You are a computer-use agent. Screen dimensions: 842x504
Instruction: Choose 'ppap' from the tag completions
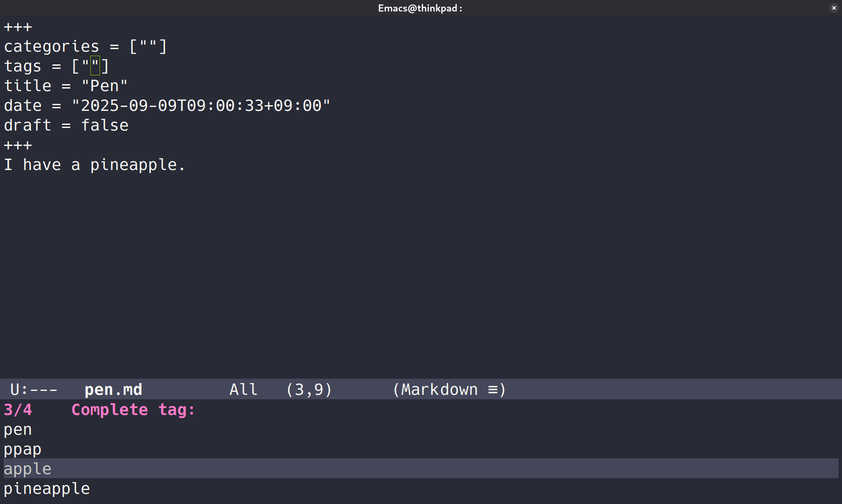pos(22,450)
